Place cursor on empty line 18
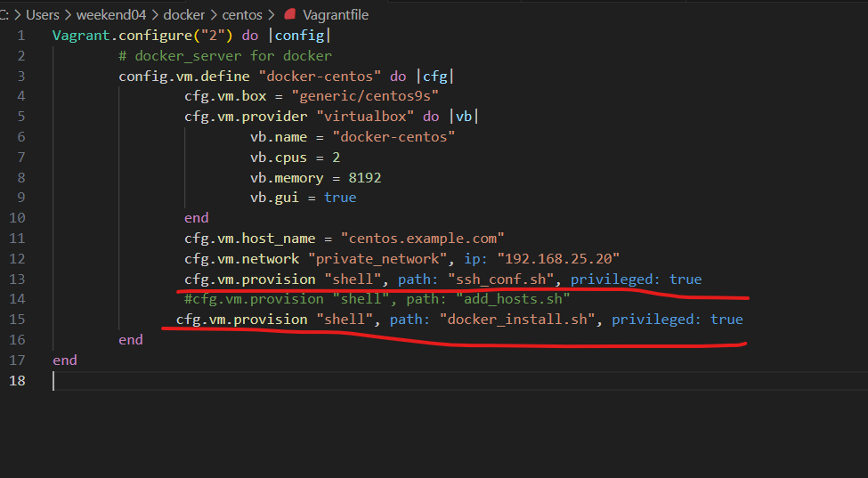 (459, 381)
